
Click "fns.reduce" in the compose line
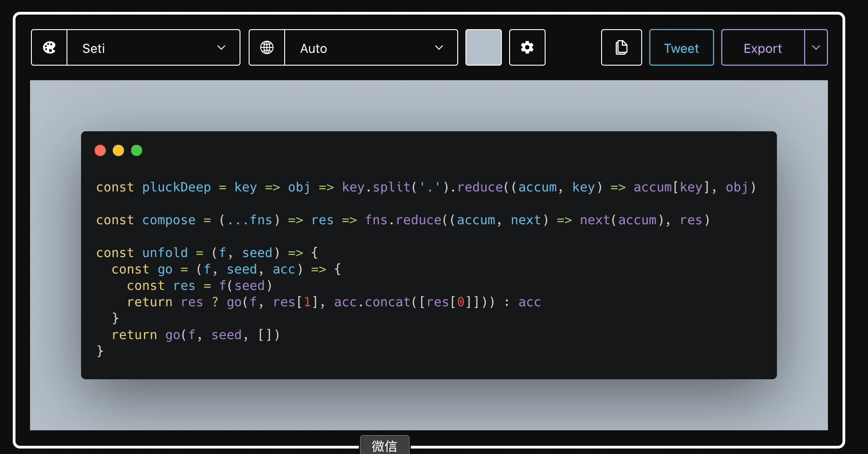coord(403,220)
